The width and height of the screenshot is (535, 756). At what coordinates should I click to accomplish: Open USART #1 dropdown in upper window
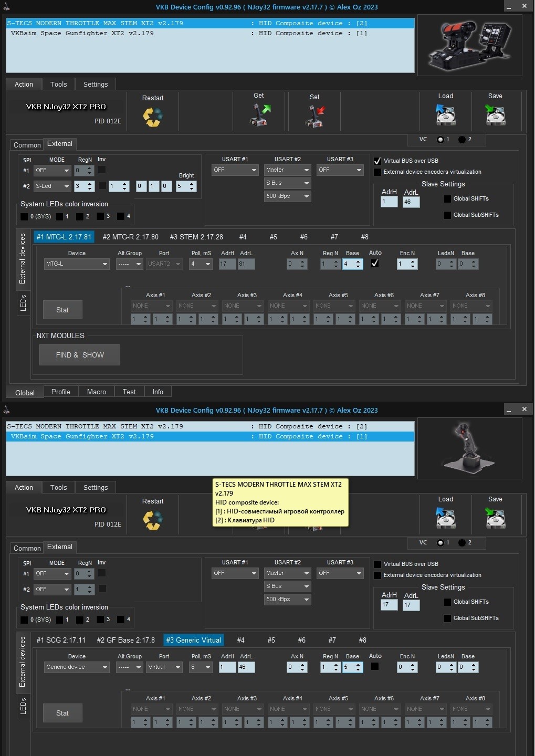235,170
